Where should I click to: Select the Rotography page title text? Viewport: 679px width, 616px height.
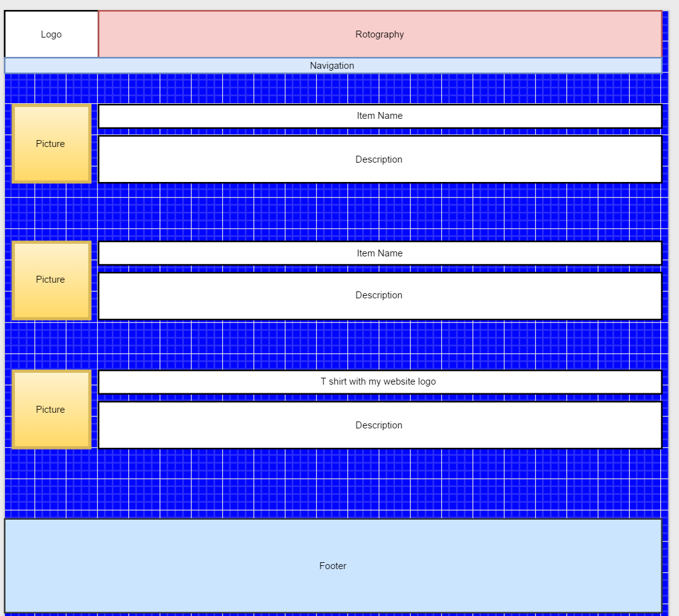[379, 34]
